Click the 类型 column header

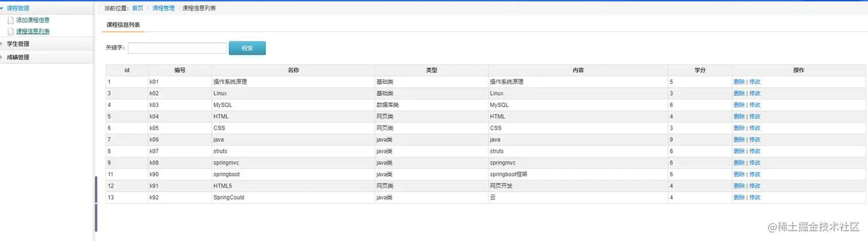pos(432,70)
